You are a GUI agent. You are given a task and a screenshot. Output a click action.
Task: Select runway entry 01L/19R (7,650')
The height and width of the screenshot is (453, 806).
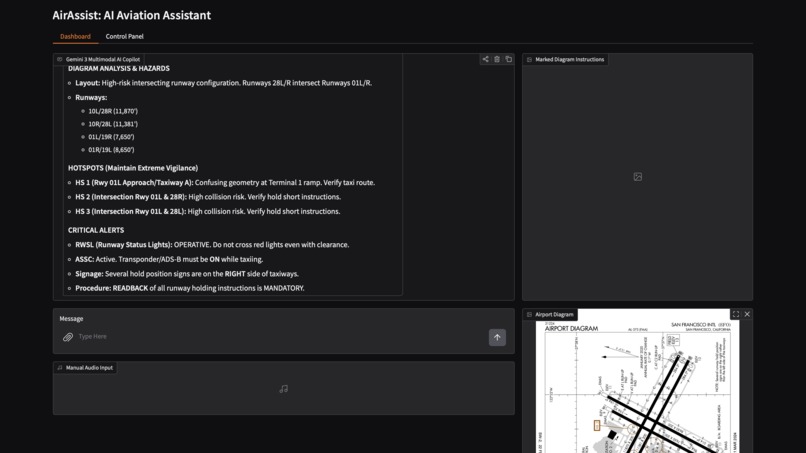(x=111, y=137)
